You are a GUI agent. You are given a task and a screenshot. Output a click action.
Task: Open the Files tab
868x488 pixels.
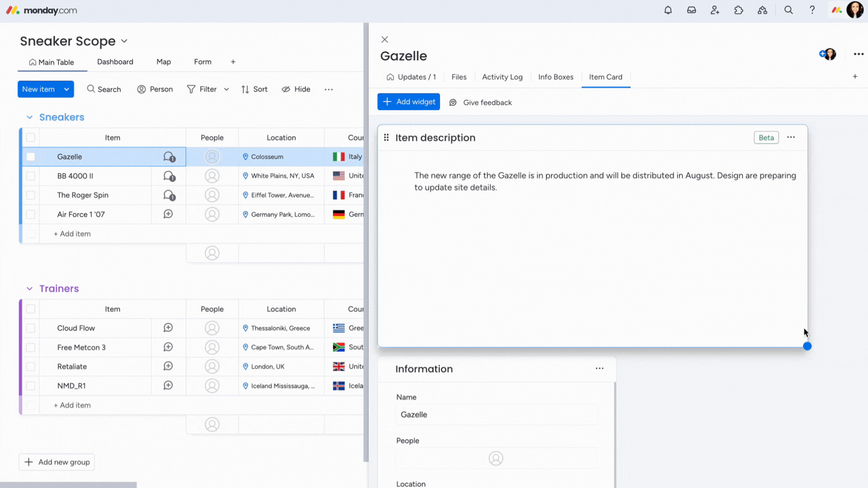click(459, 77)
